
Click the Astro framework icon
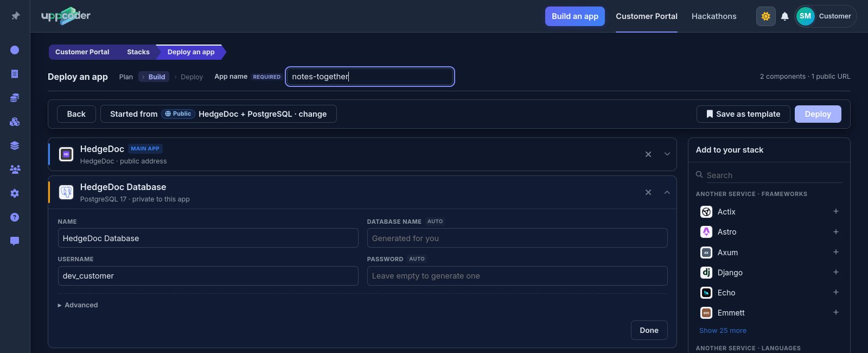pyautogui.click(x=706, y=232)
